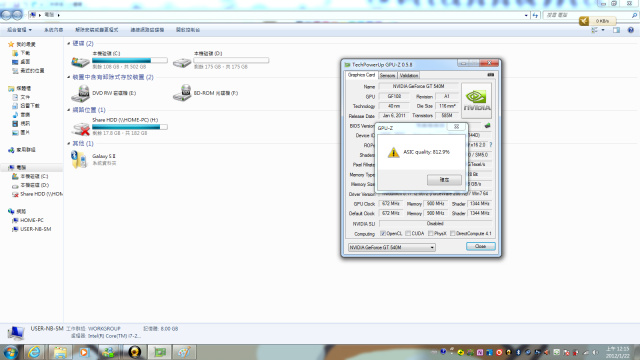Click the Share HDD capacity bar
640x360 pixels.
[130, 127]
